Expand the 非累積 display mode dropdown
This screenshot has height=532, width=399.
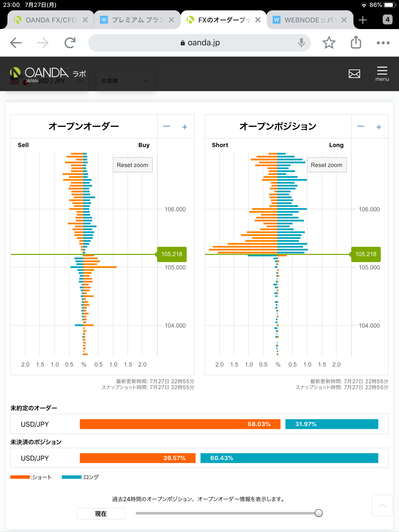tap(125, 81)
